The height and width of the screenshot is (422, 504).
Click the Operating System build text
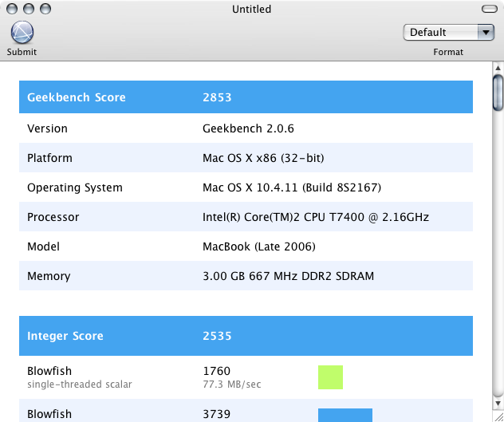[292, 187]
